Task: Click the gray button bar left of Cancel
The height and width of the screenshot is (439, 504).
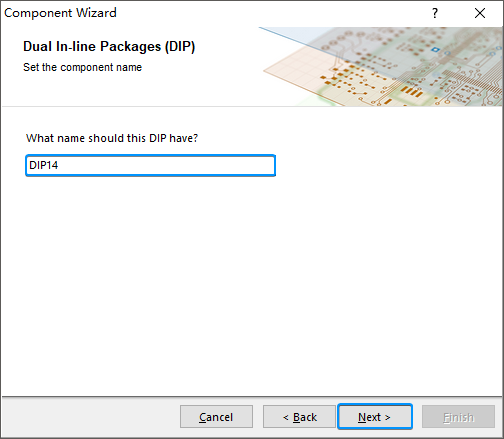Action: [90, 417]
